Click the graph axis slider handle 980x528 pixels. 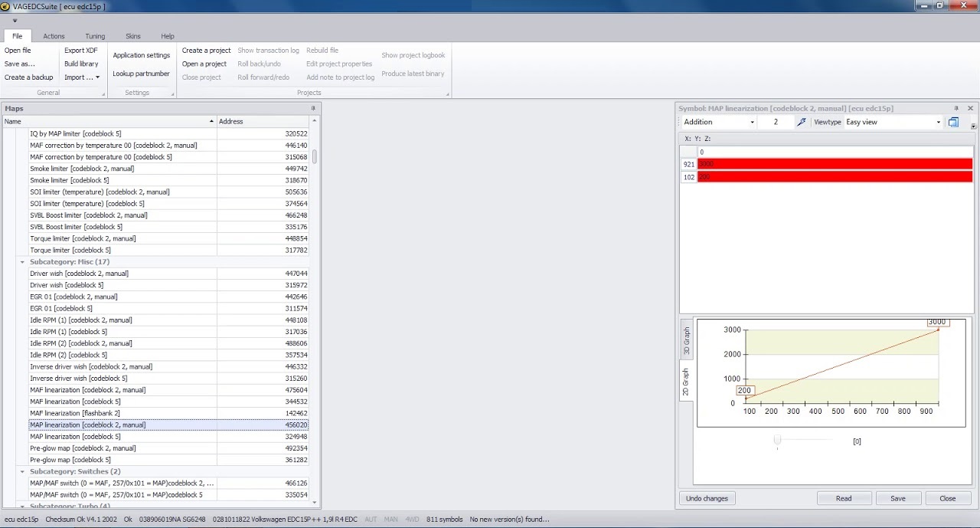777,441
